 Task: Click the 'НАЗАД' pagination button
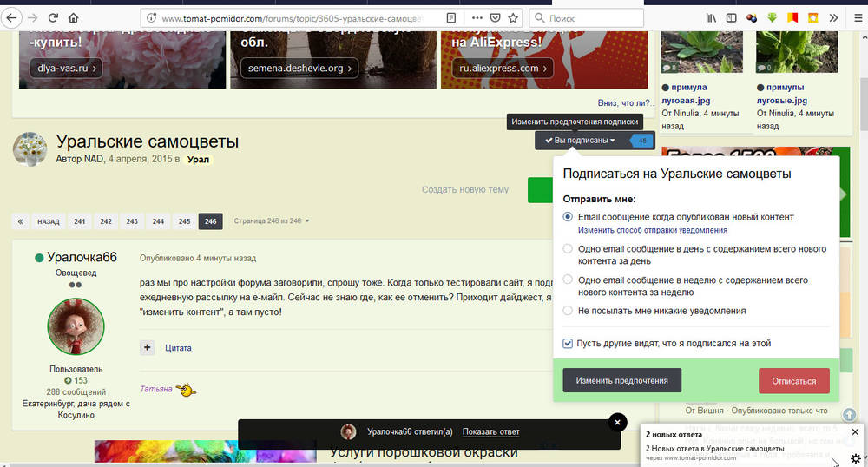(48, 221)
